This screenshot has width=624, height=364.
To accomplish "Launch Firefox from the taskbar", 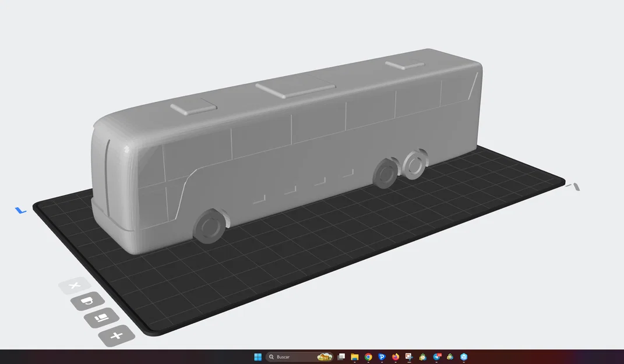I will point(394,356).
